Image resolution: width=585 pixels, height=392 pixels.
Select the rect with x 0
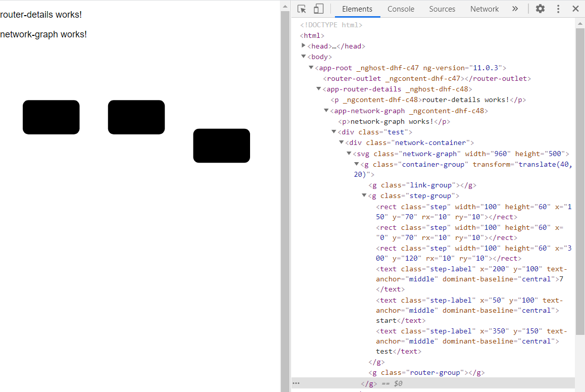(470, 232)
